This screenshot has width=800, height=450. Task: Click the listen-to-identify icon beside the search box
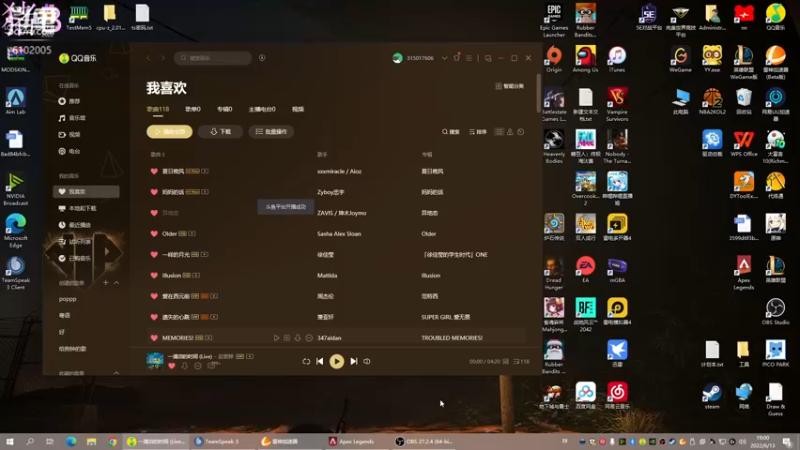[262, 58]
